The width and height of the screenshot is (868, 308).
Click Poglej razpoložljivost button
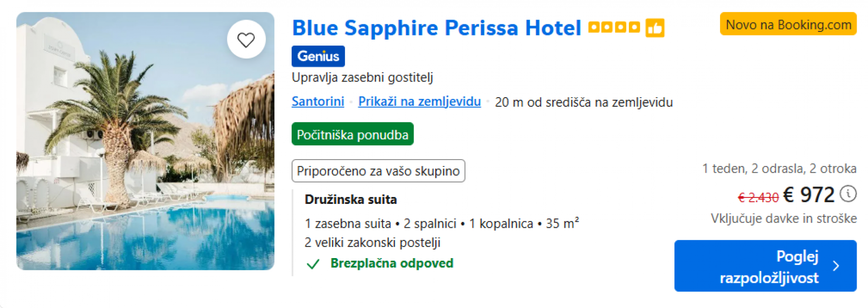765,265
